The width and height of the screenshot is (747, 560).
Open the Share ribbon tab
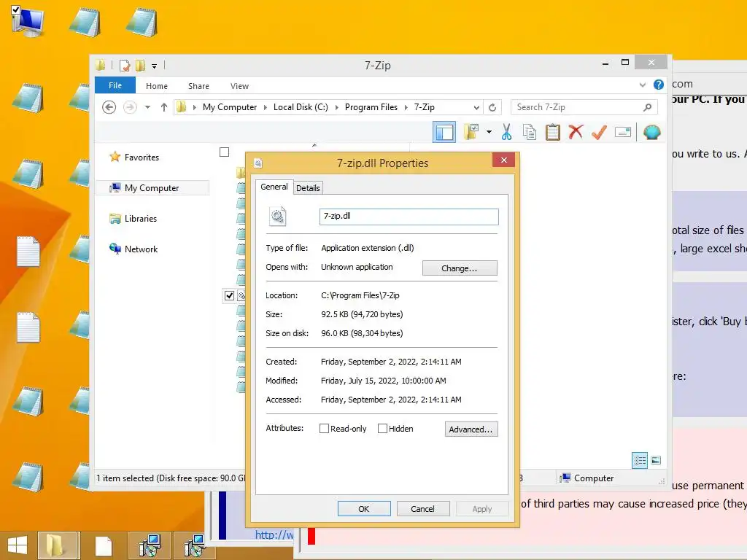tap(198, 86)
